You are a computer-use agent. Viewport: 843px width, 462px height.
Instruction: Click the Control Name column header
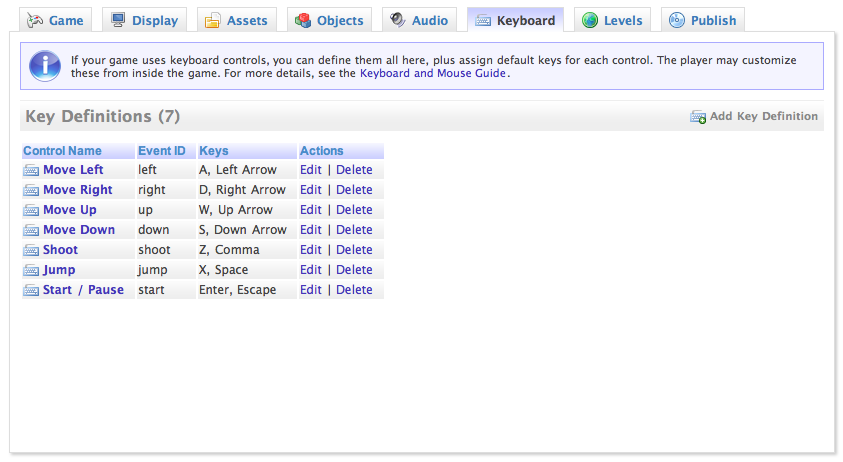(63, 151)
